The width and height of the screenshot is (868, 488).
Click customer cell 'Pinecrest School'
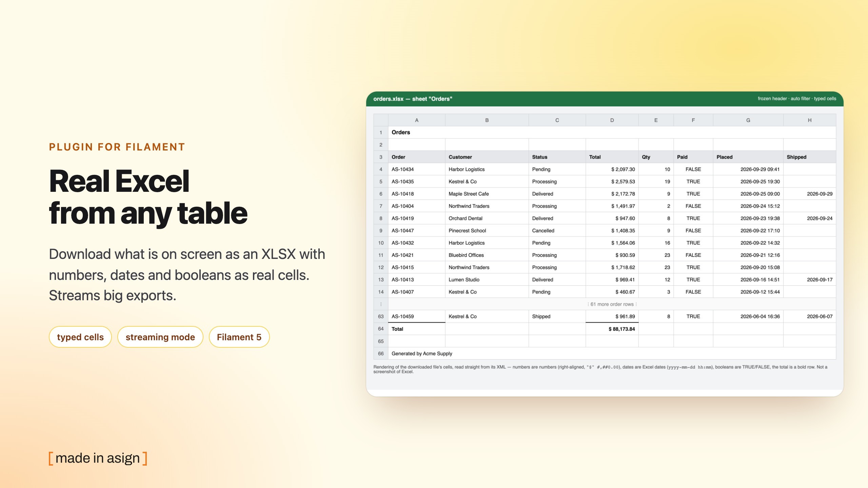click(x=487, y=230)
